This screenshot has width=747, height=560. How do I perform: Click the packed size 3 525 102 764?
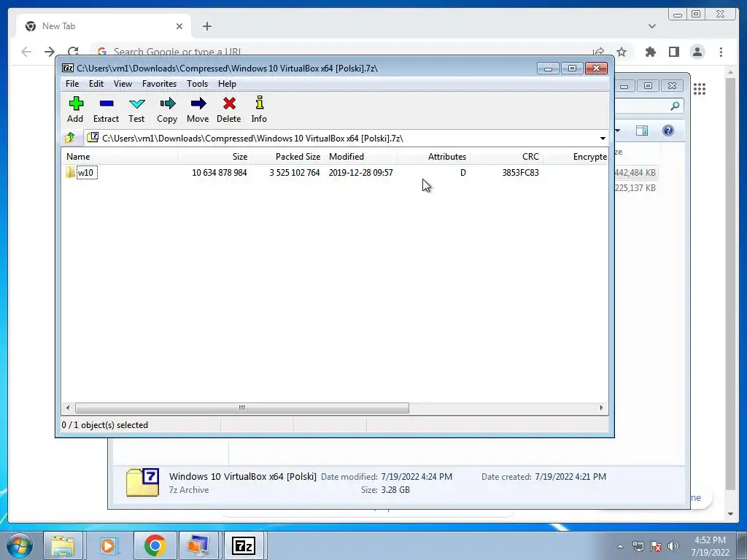pos(295,172)
